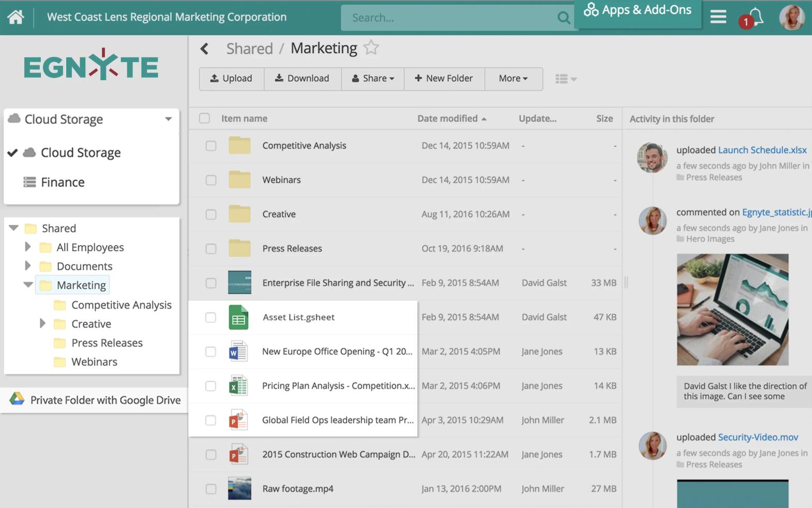The height and width of the screenshot is (508, 812).
Task: Expand the Creative tree node in sidebar
Action: pos(42,323)
